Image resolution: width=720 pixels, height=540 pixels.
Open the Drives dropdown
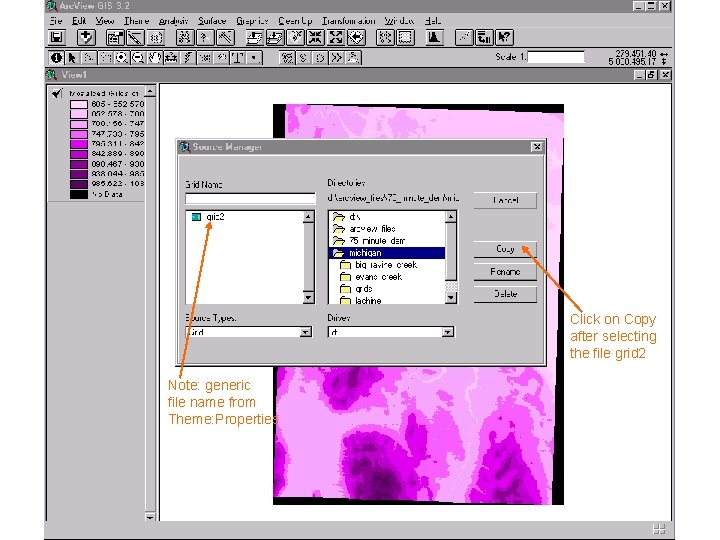click(448, 332)
